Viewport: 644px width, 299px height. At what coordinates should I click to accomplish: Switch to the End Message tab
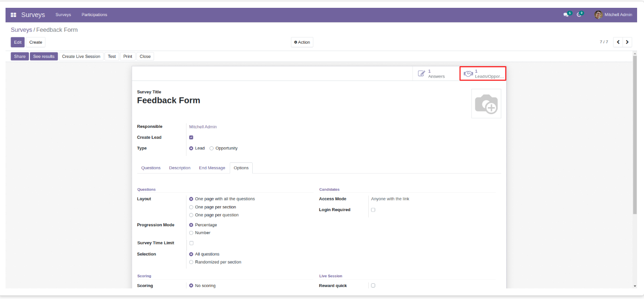pyautogui.click(x=212, y=168)
